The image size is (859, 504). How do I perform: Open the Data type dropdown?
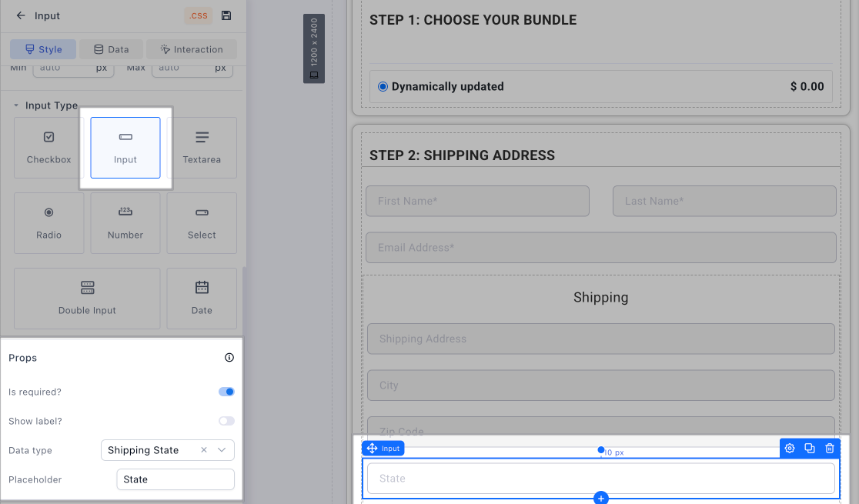(222, 450)
